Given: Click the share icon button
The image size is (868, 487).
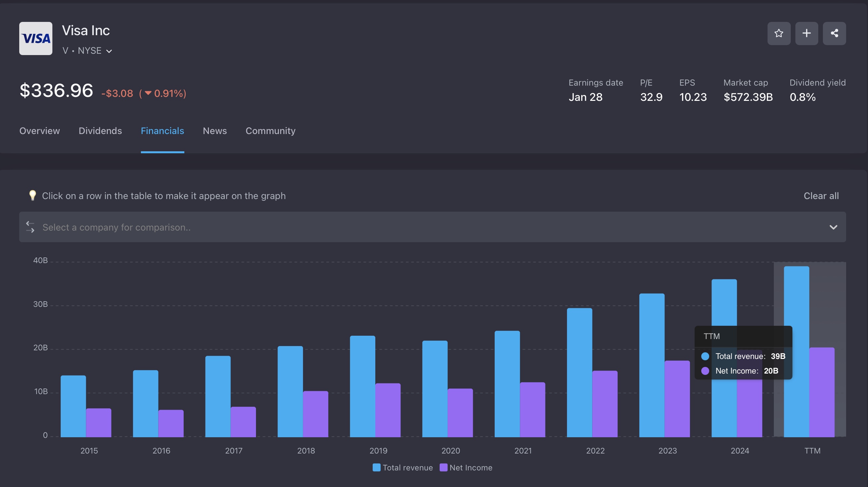Looking at the screenshot, I should (x=834, y=34).
